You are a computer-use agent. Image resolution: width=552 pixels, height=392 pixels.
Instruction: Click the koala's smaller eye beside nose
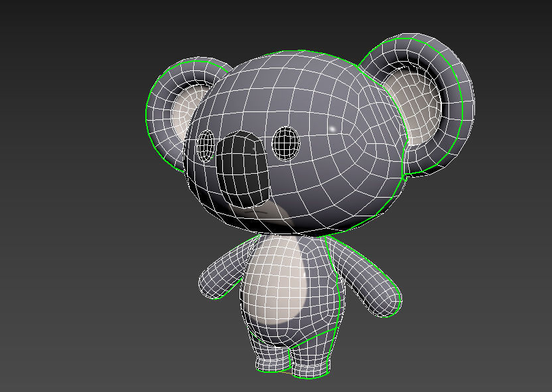click(x=206, y=146)
